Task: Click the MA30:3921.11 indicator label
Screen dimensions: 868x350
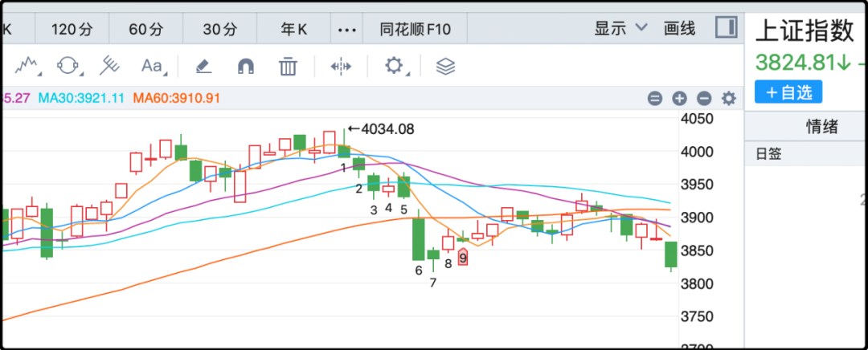Action: (81, 99)
